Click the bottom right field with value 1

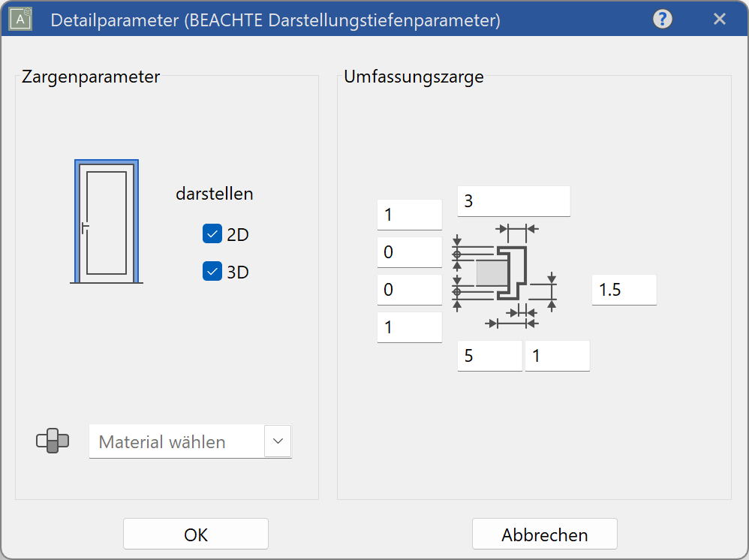[x=557, y=356]
